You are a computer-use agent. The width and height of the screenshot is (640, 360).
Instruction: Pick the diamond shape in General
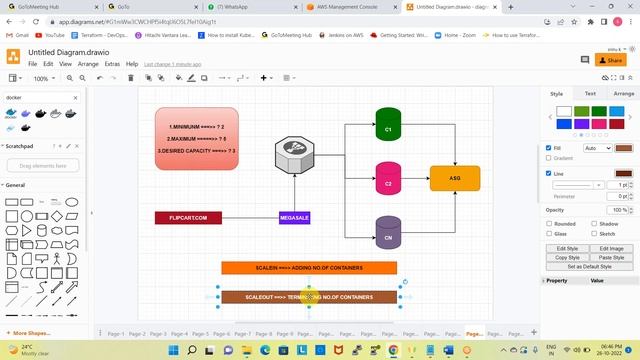(x=57, y=216)
